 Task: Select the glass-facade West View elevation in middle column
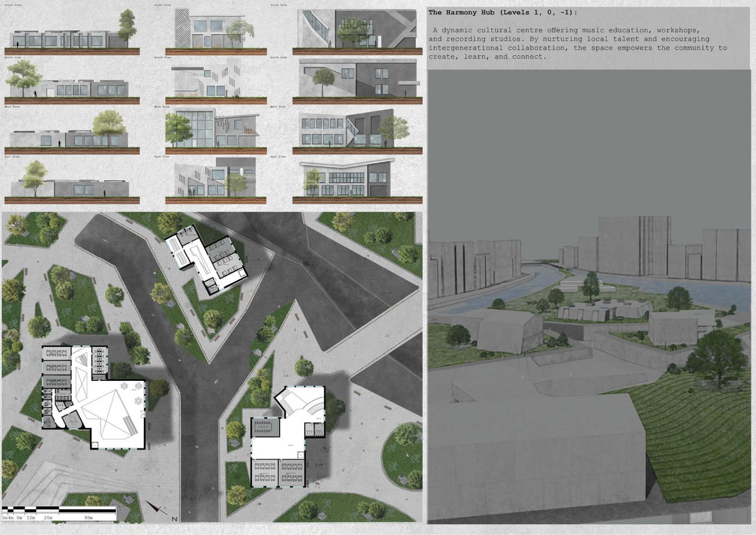[x=215, y=130]
